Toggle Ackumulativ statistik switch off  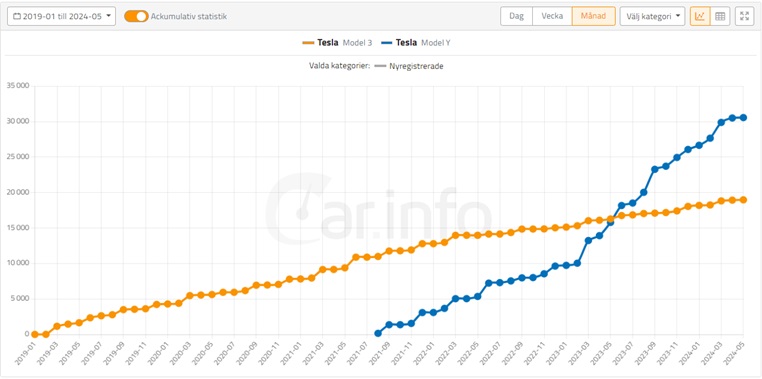pyautogui.click(x=137, y=16)
